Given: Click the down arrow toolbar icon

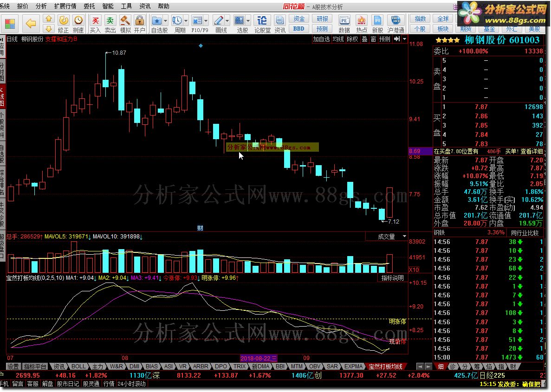Looking at the screenshot, I should 48,28.
